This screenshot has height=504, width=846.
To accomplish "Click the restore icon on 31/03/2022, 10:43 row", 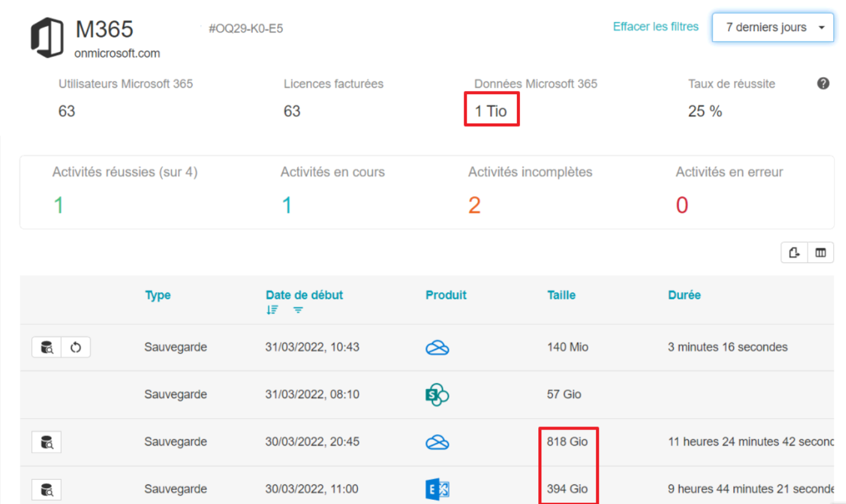I will tap(76, 348).
